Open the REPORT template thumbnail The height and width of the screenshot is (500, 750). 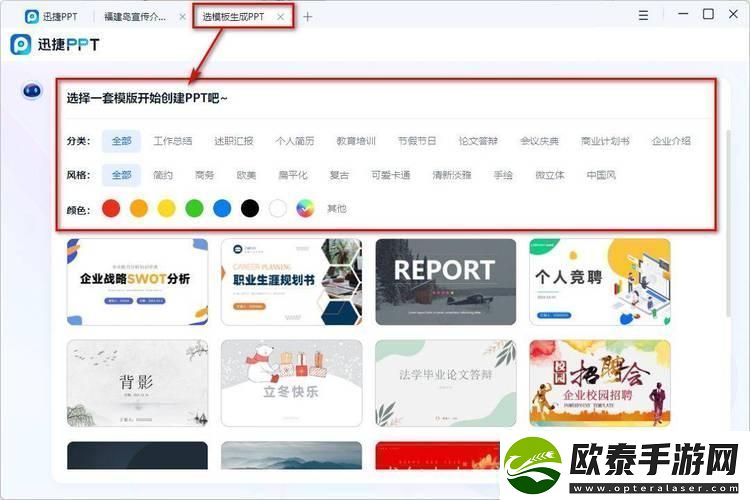(x=446, y=282)
